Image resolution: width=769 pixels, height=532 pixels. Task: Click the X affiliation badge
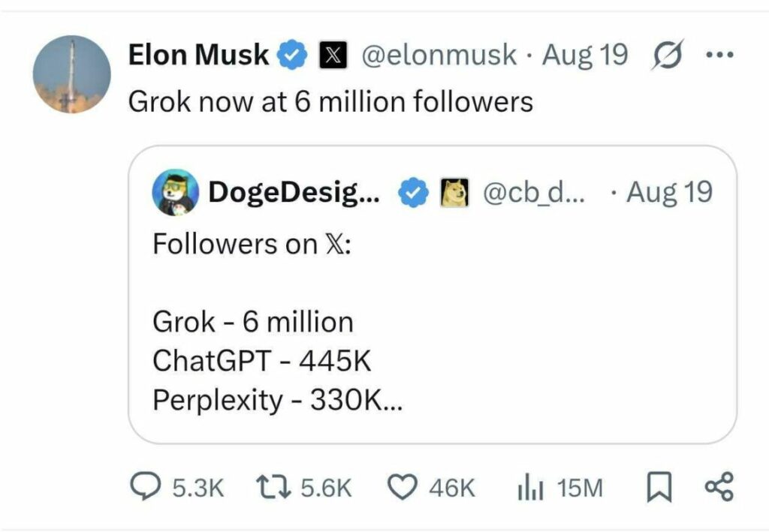click(x=331, y=55)
